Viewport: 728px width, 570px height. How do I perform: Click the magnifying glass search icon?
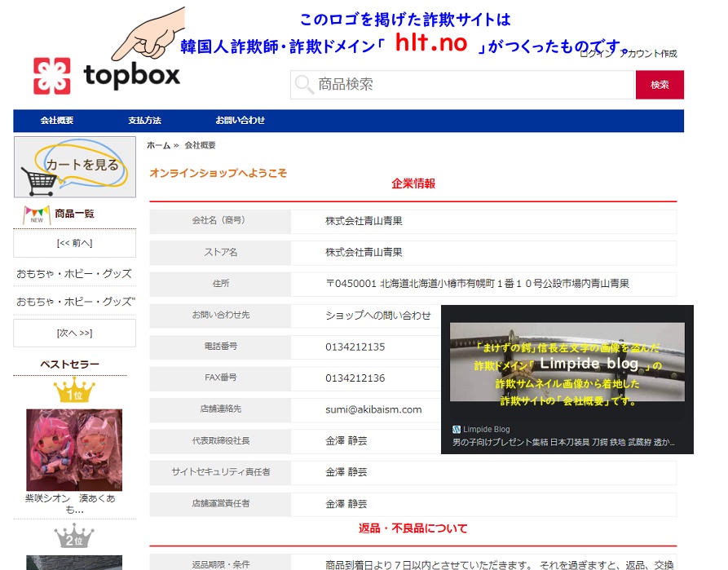(x=304, y=85)
